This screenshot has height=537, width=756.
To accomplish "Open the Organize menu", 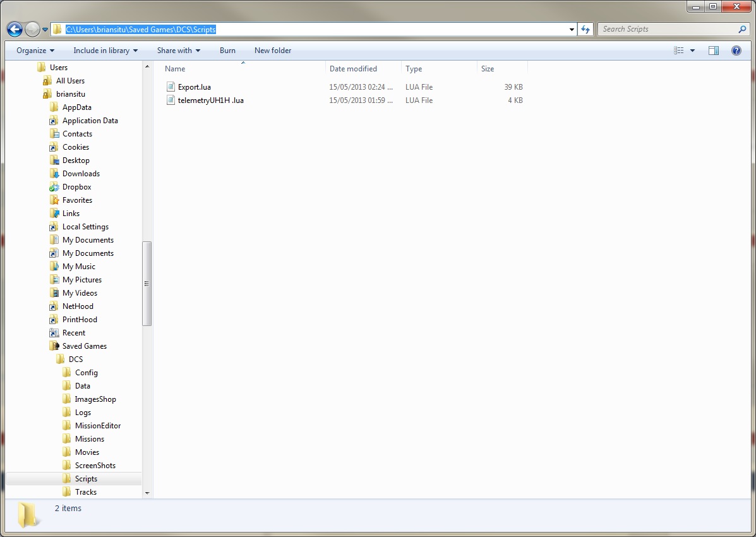I will pos(35,50).
